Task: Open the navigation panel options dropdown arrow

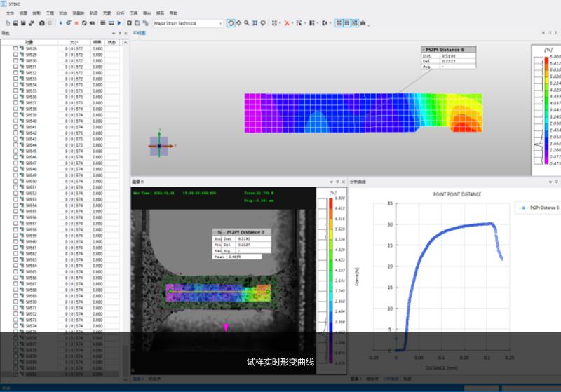Action: pyautogui.click(x=114, y=33)
